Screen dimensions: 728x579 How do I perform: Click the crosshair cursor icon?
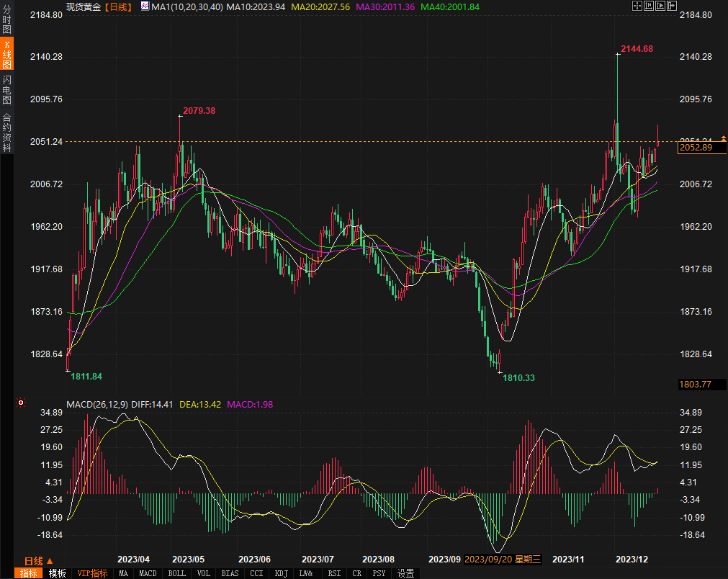(637, 6)
